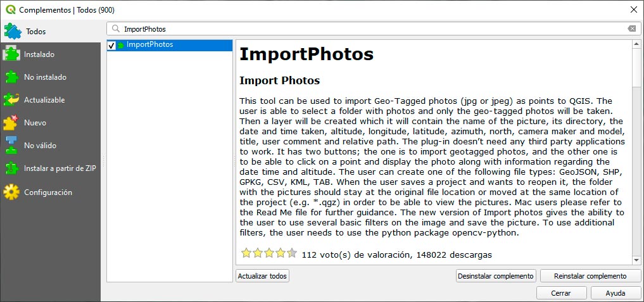
Task: Click the description scrollbar down arrow
Action: pyautogui.click(x=636, y=260)
